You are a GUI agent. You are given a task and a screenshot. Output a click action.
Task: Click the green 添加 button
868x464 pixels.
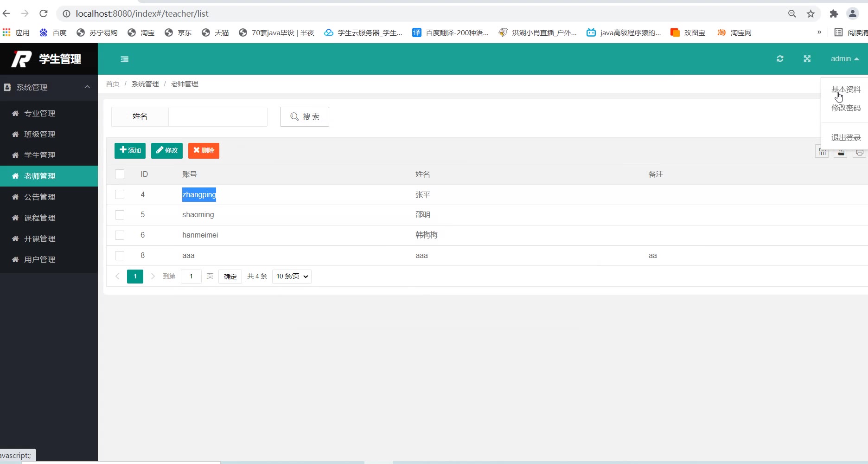pos(130,150)
